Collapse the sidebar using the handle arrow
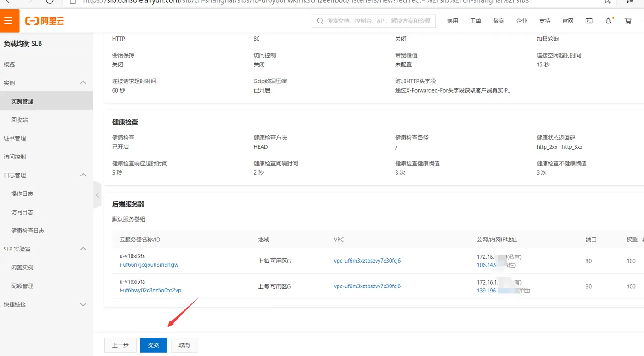This screenshot has height=356, width=644. click(x=97, y=195)
